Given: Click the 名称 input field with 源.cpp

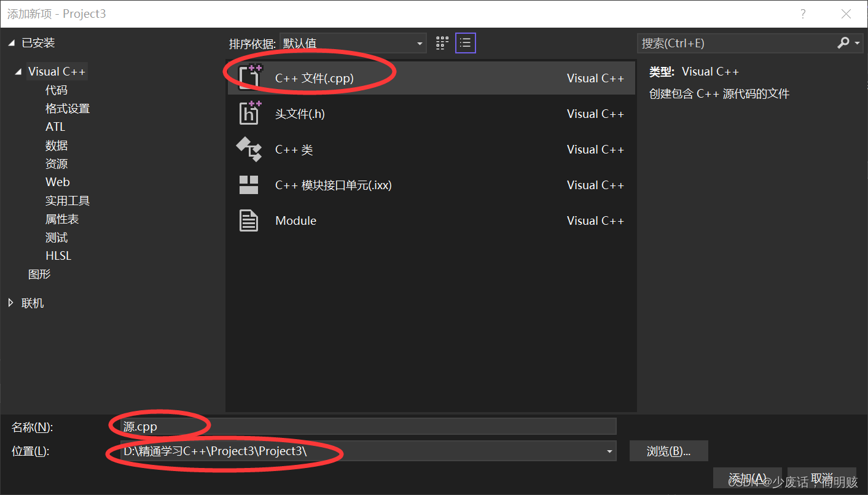Looking at the screenshot, I should pyautogui.click(x=368, y=426).
